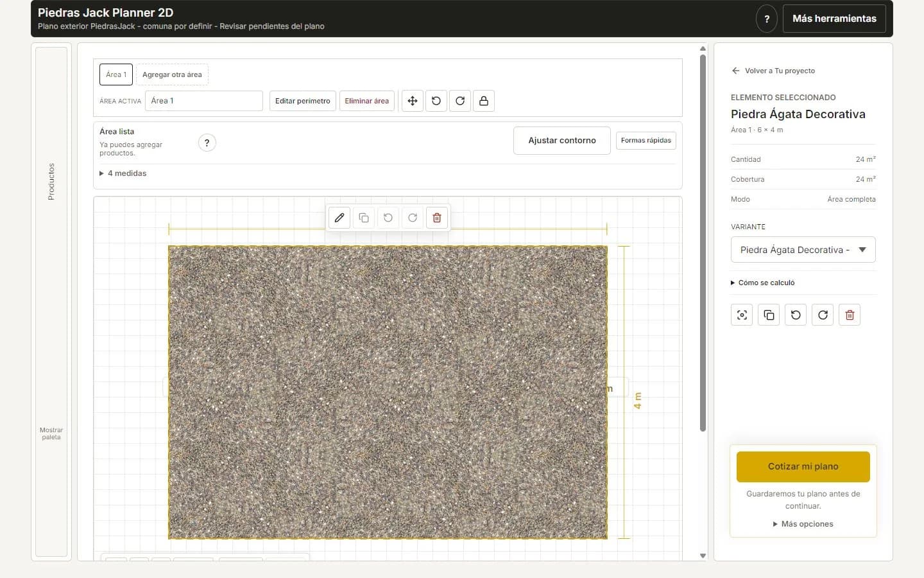Screen dimensions: 924x578
Task: Click the Cobertura value 24 m²
Action: click(866, 179)
